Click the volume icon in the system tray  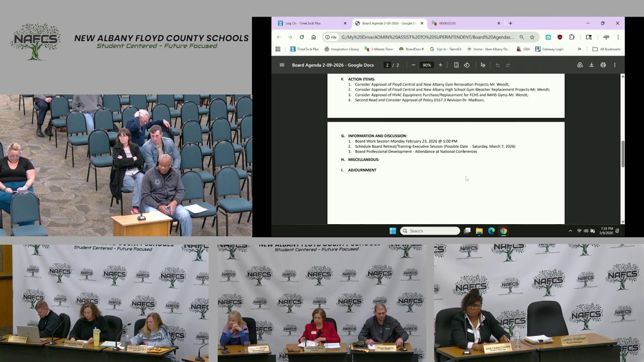tap(586, 231)
